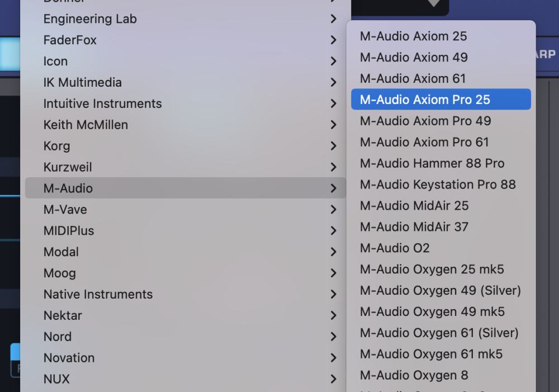Expand the Native Instruments submenu arrow
Viewport: 559px width, 392px height.
point(333,295)
